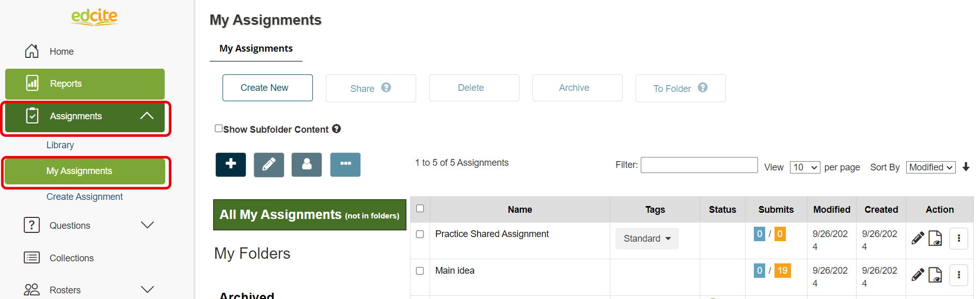Screen dimensions: 980x299
Task: Check the Practice Shared Assignment row
Action: (420, 234)
